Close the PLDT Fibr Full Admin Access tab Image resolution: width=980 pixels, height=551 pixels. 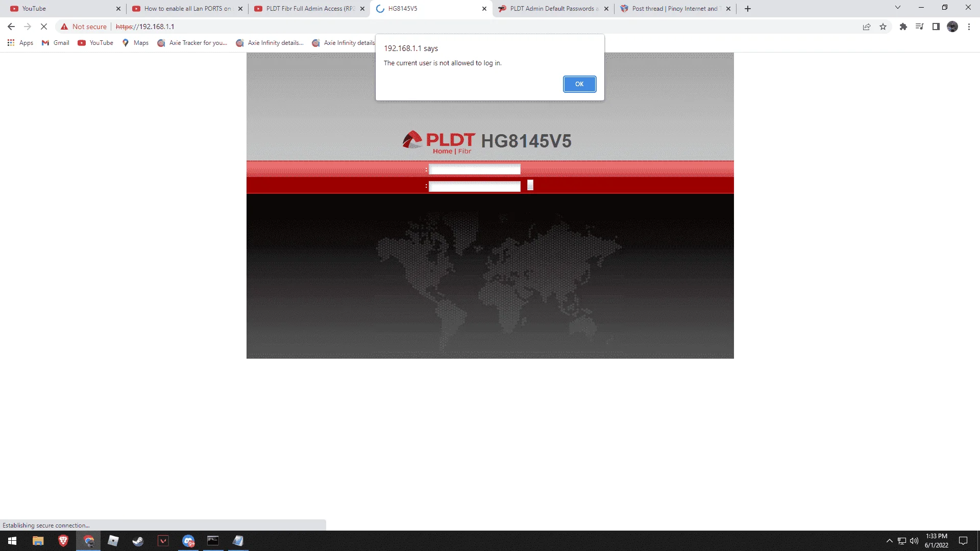[362, 9]
